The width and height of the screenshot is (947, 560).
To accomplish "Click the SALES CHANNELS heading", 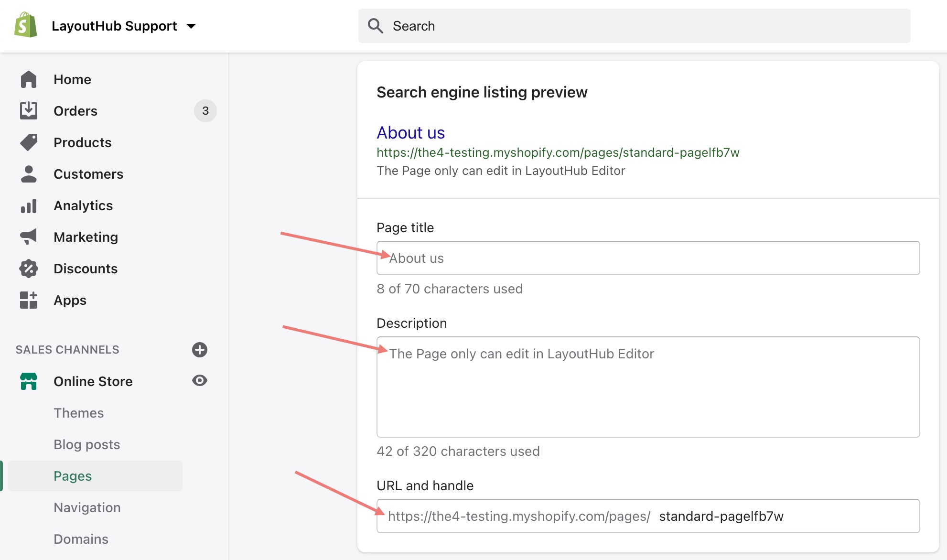I will point(67,350).
